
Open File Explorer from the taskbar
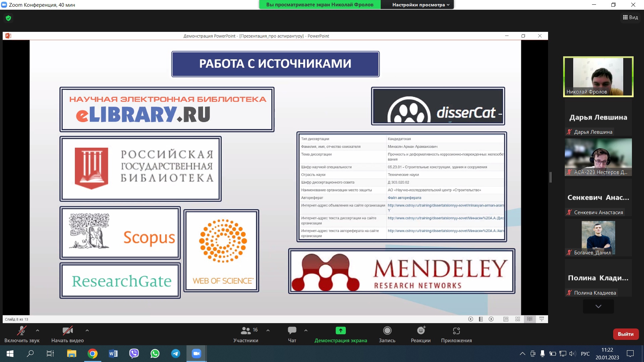click(x=71, y=354)
